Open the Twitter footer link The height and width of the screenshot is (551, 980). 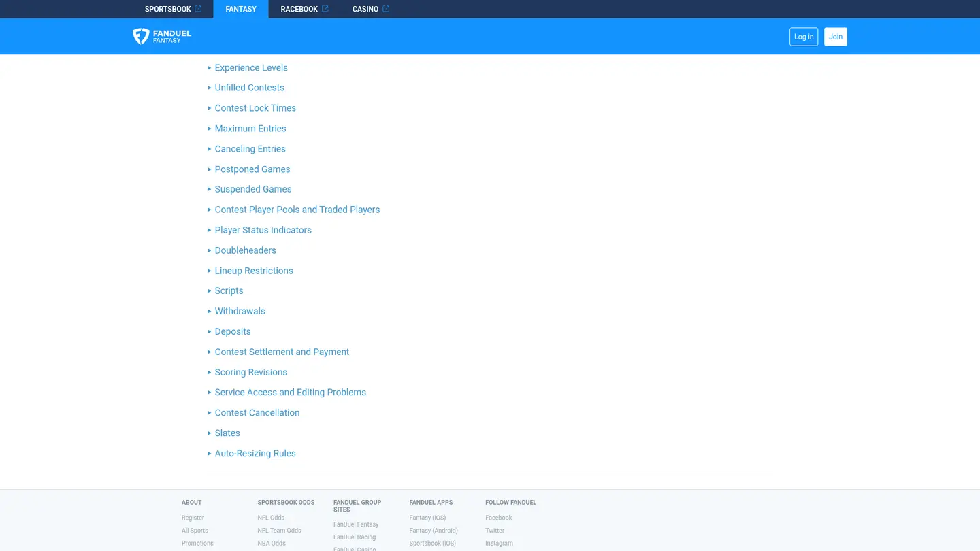click(495, 531)
